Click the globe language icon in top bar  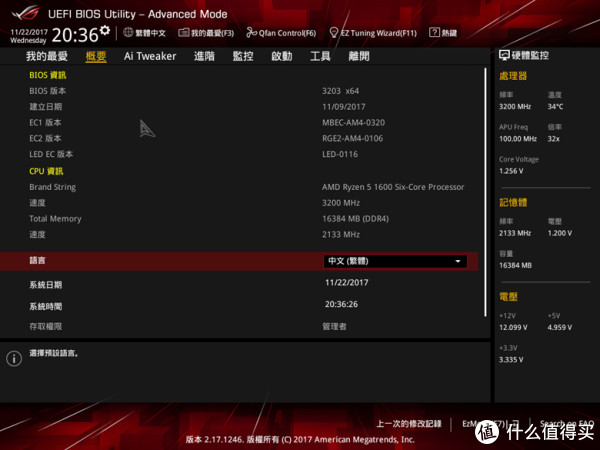tap(128, 33)
